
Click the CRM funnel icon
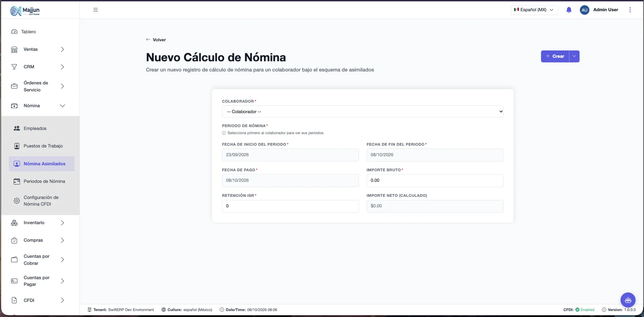14,67
